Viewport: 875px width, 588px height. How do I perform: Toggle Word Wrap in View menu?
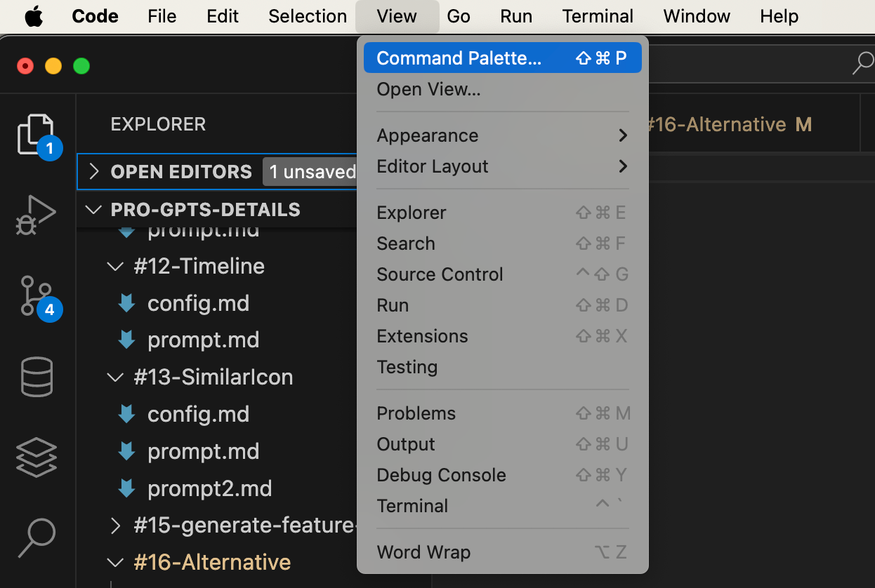[x=423, y=552]
